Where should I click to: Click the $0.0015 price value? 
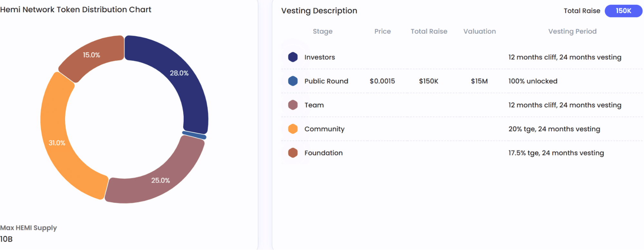point(382,81)
